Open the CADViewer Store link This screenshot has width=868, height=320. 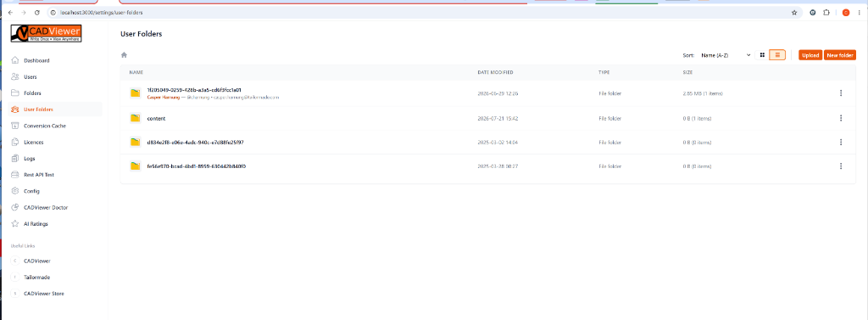click(x=44, y=294)
